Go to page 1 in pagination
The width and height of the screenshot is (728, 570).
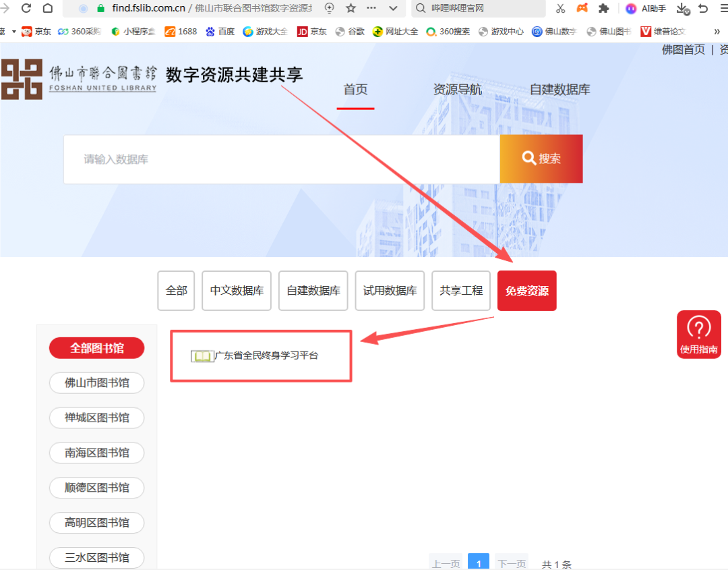click(x=478, y=562)
